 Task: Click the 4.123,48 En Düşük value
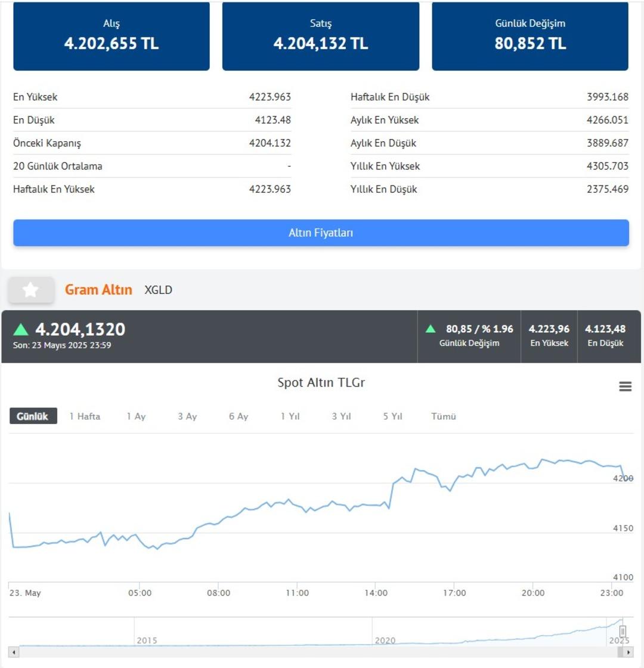[x=605, y=329]
